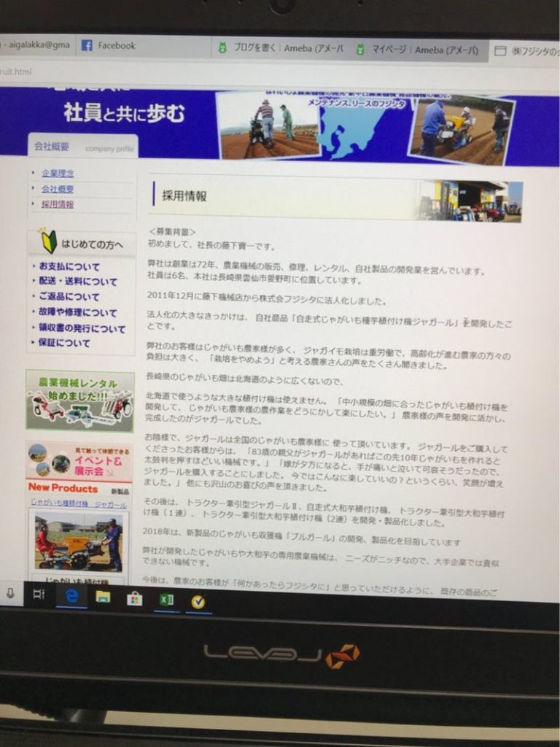Image resolution: width=560 pixels, height=747 pixels.
Task: Click the はじめての方へ beginner mark icon
Action: pyautogui.click(x=49, y=241)
